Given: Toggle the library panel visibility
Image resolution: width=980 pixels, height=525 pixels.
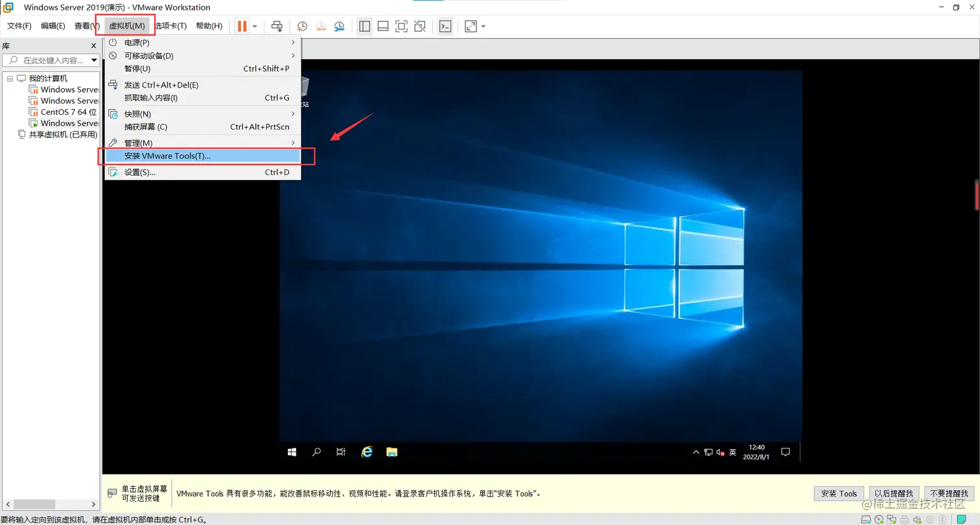Looking at the screenshot, I should [x=364, y=26].
